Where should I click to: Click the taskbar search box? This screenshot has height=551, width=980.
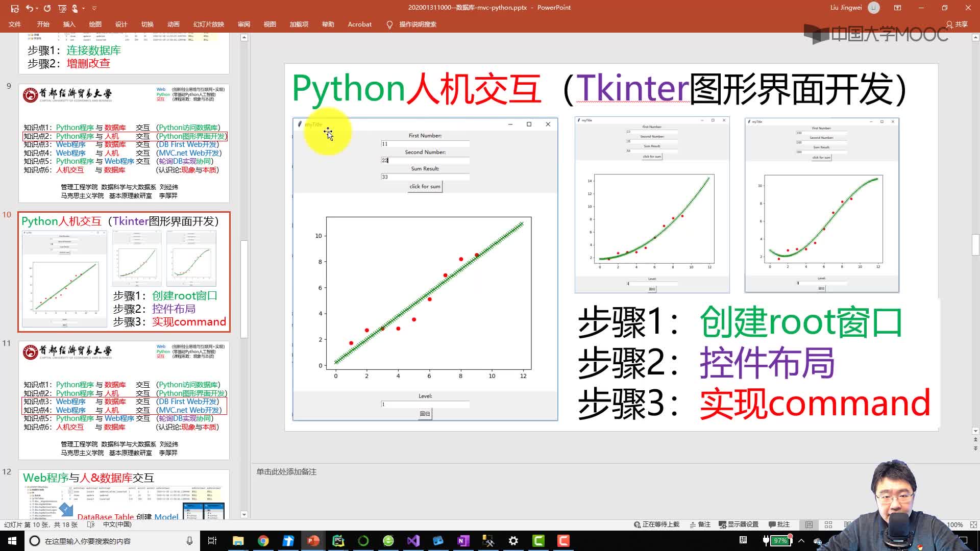112,541
